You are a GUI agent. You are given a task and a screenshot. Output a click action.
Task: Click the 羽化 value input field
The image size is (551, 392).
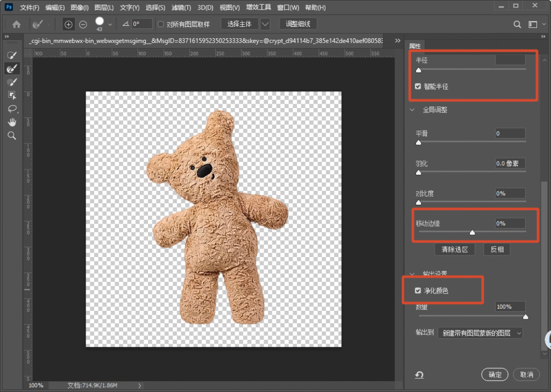click(x=510, y=163)
